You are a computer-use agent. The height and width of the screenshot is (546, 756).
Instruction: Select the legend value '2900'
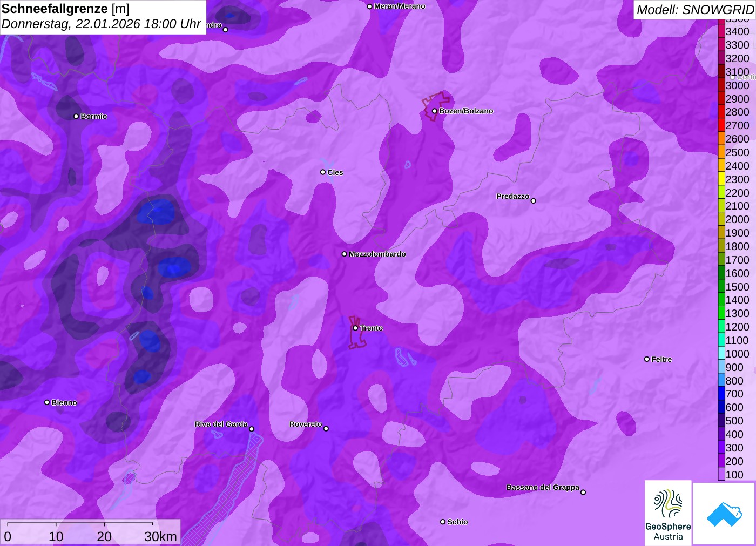[737, 99]
